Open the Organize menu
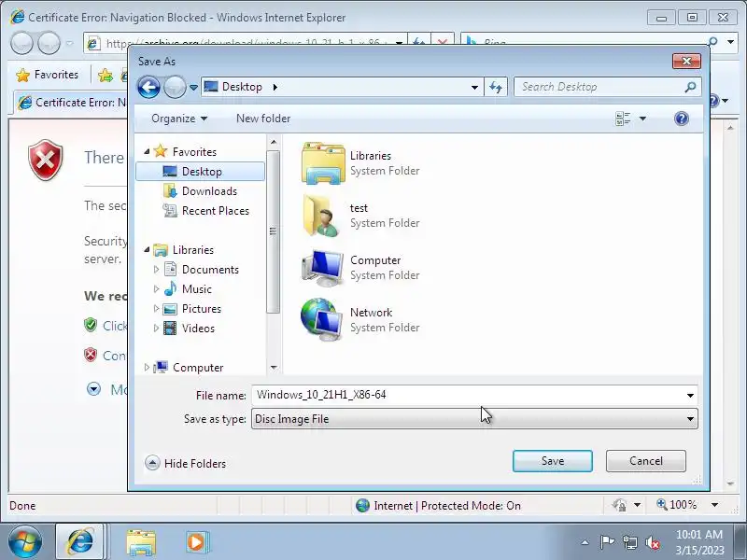 tap(179, 119)
